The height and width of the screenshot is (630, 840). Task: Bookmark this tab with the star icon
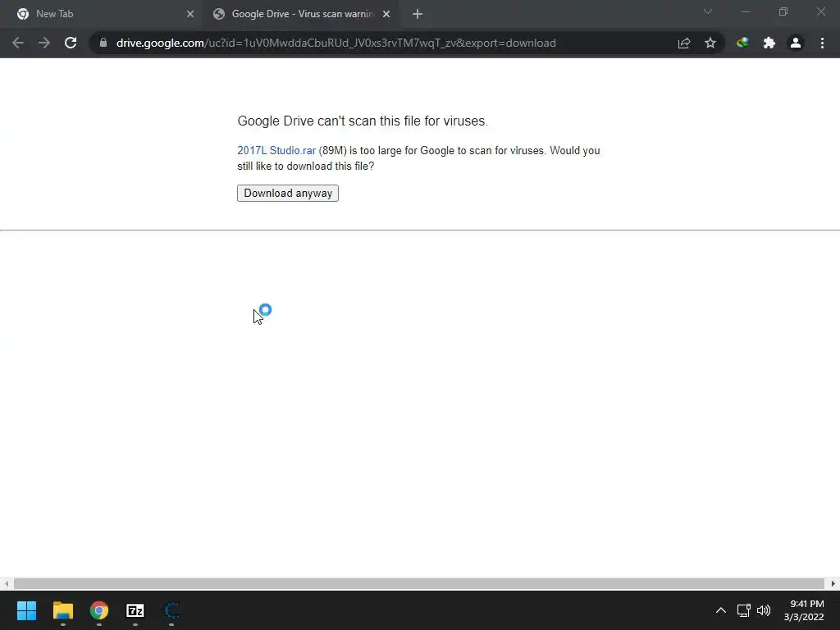[x=710, y=43]
